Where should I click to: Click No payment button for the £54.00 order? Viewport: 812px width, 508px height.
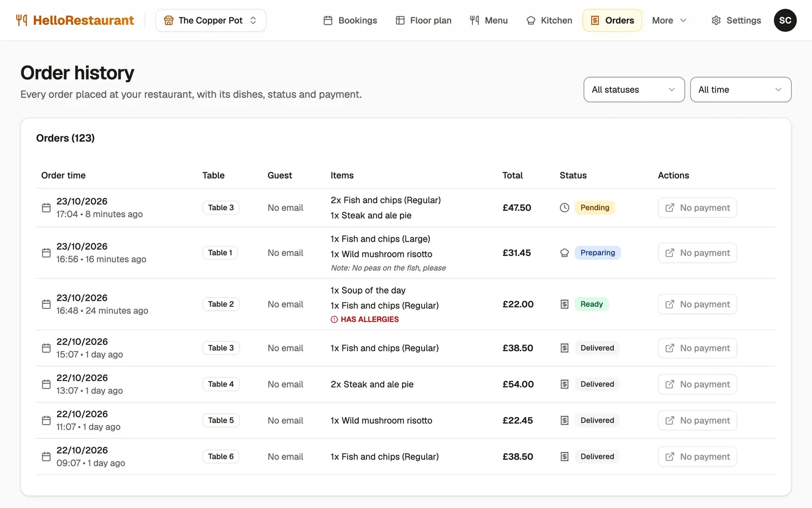697,385
